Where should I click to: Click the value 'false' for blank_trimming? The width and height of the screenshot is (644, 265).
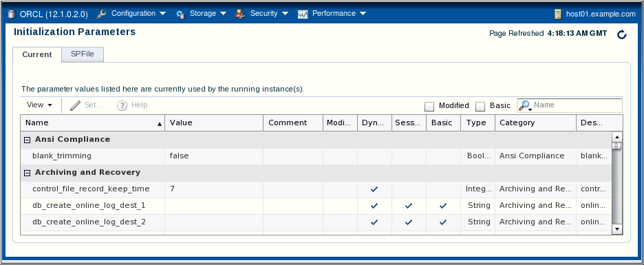[179, 156]
